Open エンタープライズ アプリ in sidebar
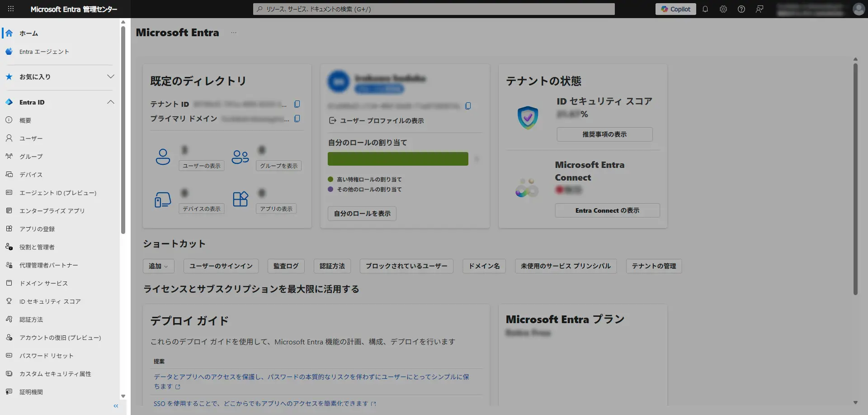 [61, 211]
